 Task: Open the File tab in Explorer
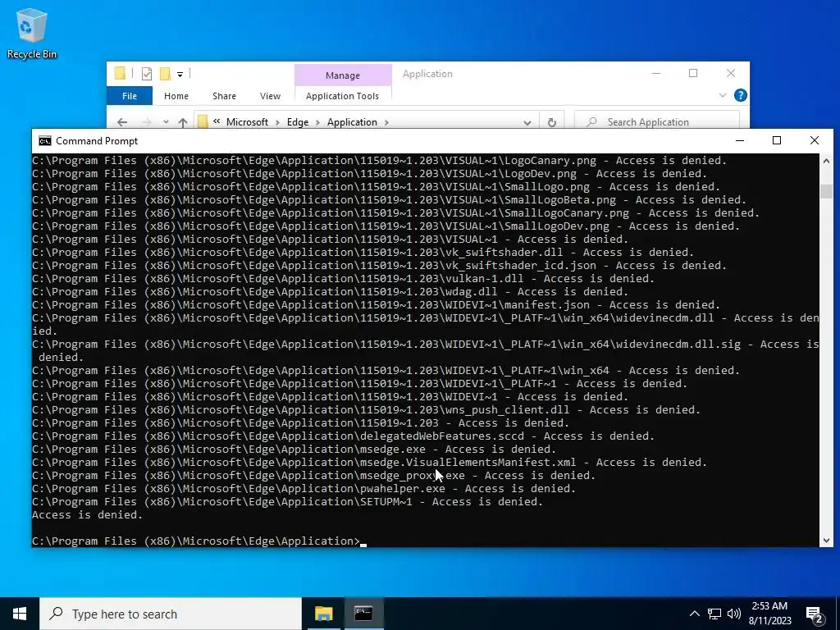[x=130, y=96]
